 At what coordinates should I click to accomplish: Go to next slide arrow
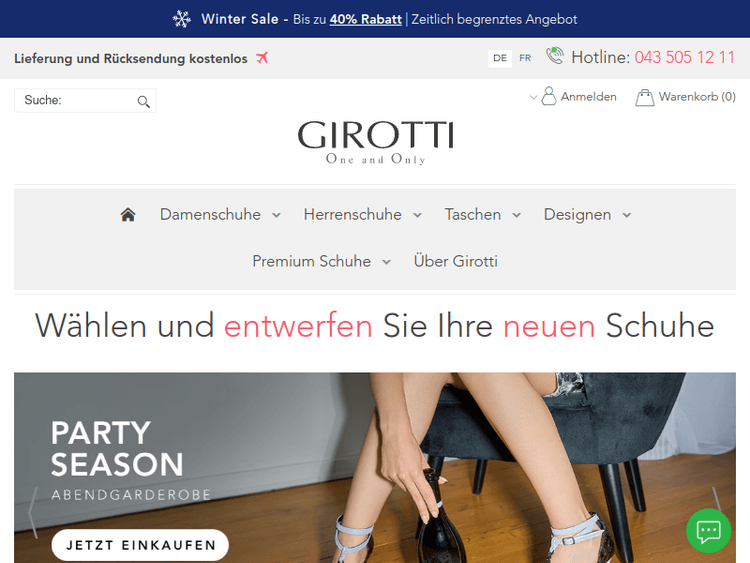716,500
